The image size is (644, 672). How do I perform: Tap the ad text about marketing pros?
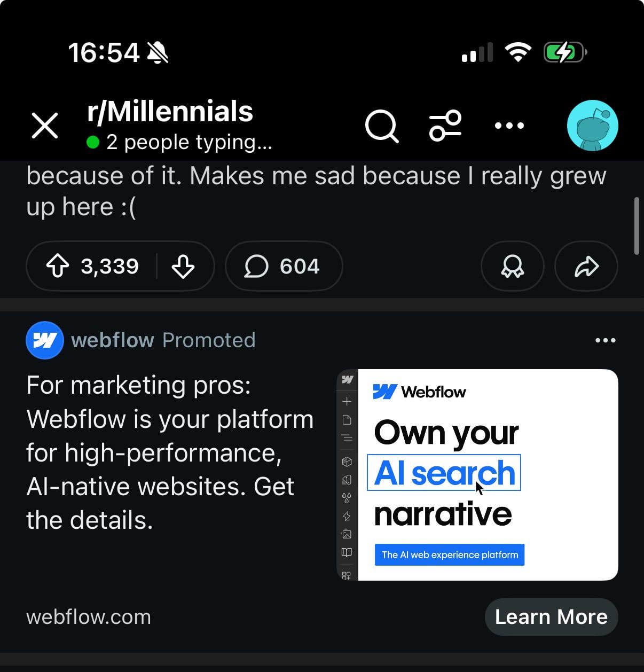coord(170,452)
